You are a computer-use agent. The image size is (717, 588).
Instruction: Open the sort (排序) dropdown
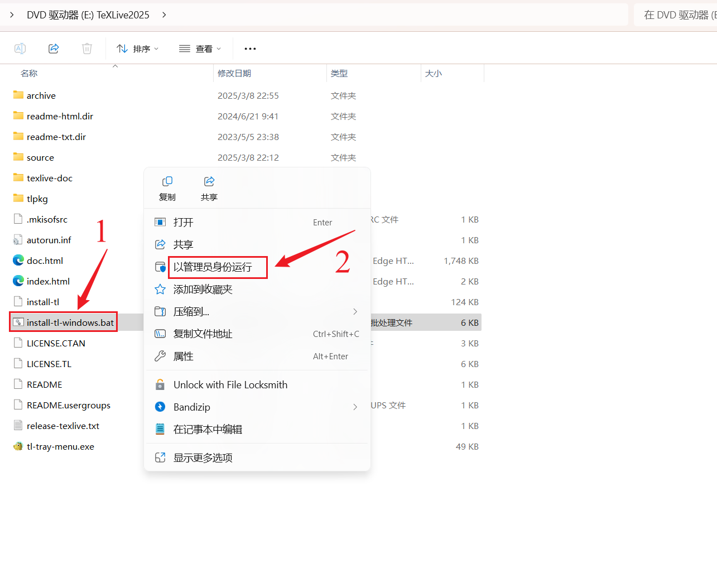point(138,49)
